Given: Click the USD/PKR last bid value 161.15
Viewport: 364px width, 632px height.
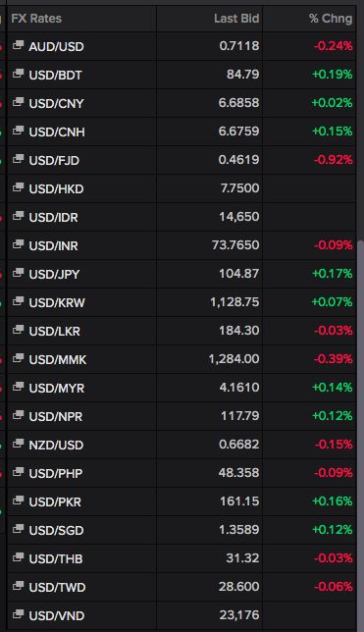Looking at the screenshot, I should [x=239, y=501].
